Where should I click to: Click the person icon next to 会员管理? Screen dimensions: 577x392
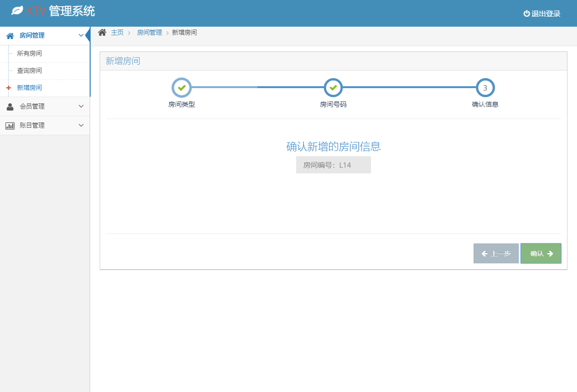coord(10,106)
